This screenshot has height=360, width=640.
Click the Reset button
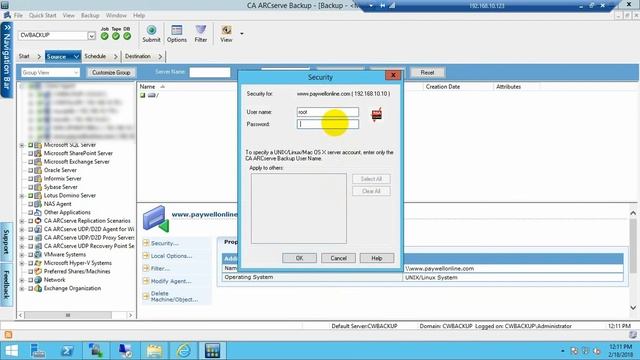pyautogui.click(x=427, y=73)
